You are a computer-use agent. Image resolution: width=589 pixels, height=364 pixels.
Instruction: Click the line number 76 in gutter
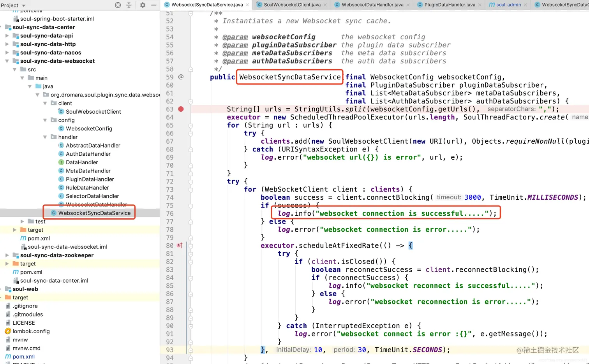coord(170,214)
